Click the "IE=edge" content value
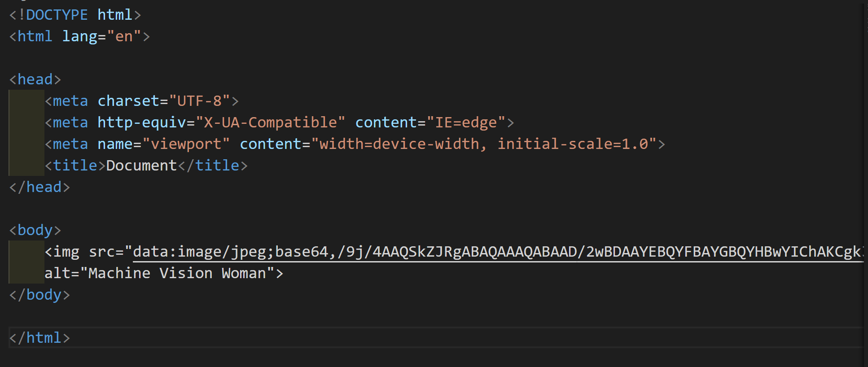This screenshot has height=367, width=868. 466,122
